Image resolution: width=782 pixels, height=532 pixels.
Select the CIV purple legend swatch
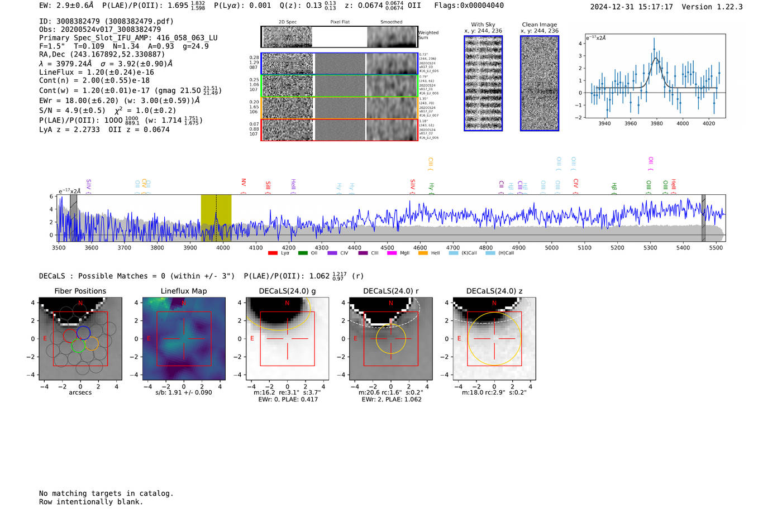332,253
